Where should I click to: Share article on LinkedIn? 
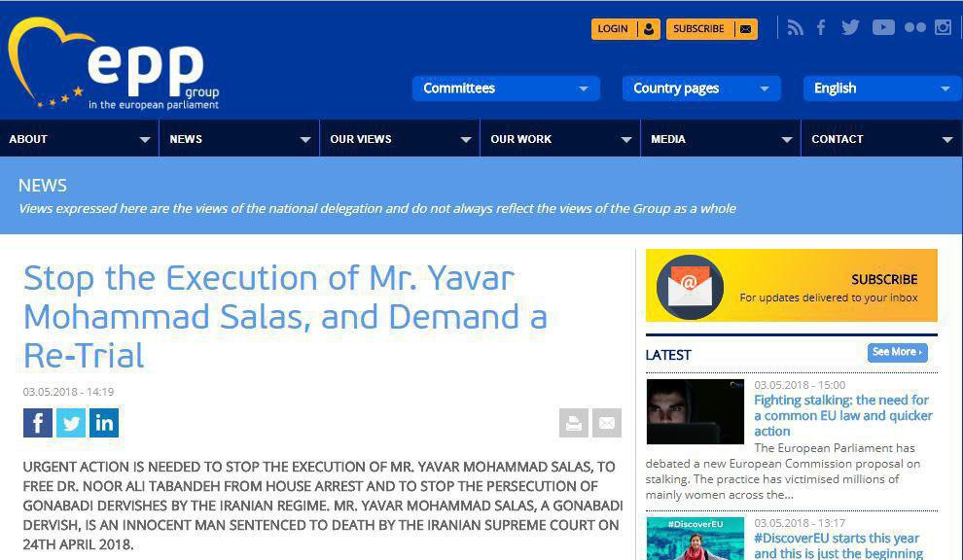104,423
